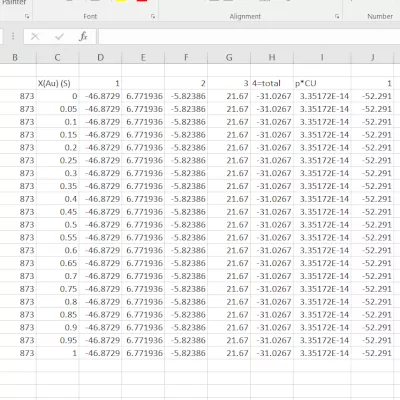
Task: Select the cell labeled X(Au) (S)
Action: tap(58, 83)
